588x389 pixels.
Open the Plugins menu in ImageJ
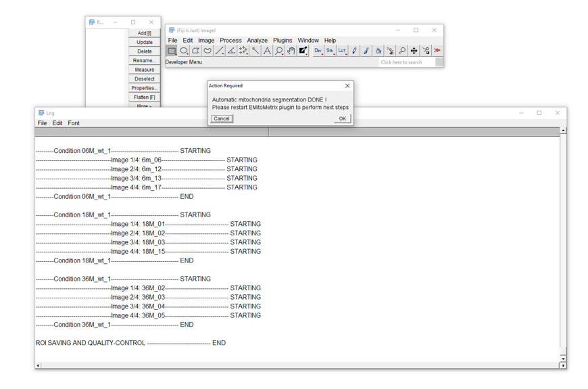(283, 41)
